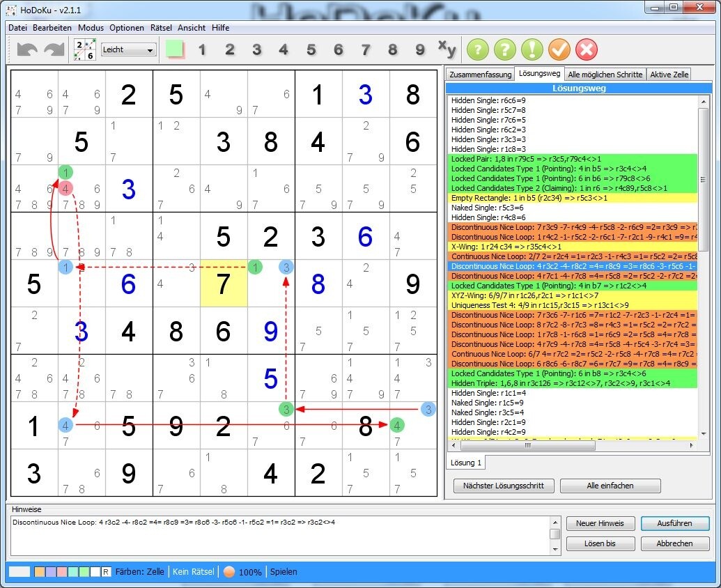Click the orange 100% progress circle icon
This screenshot has width=721, height=588.
point(229,571)
